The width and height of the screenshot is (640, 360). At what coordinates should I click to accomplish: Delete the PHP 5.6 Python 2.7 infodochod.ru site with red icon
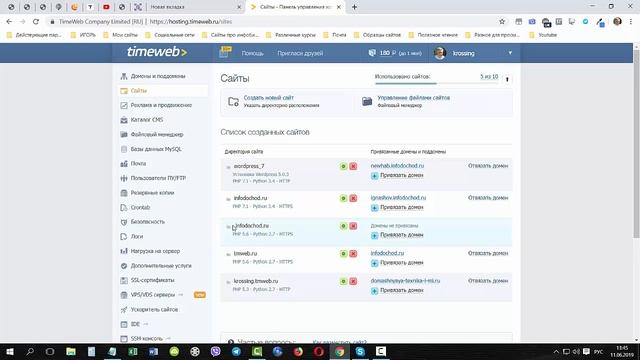(353, 226)
